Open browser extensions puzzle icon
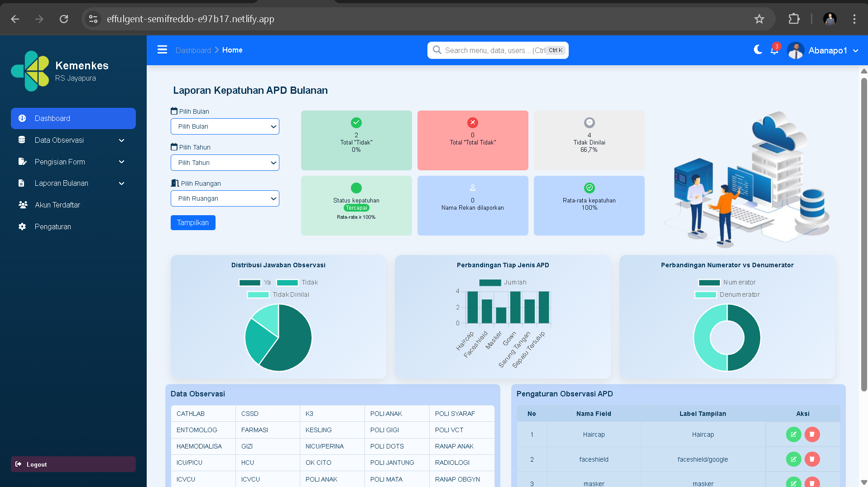 pos(794,19)
